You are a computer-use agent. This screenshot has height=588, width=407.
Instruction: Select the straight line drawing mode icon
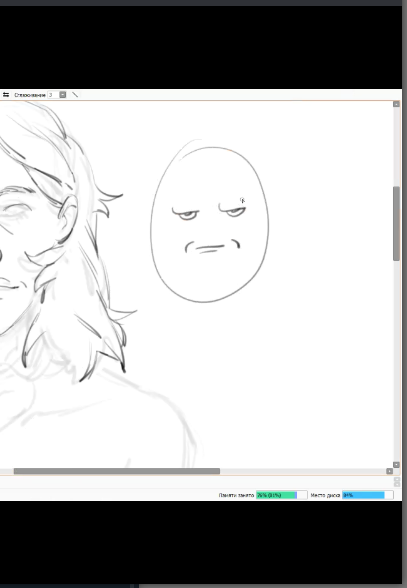point(75,95)
